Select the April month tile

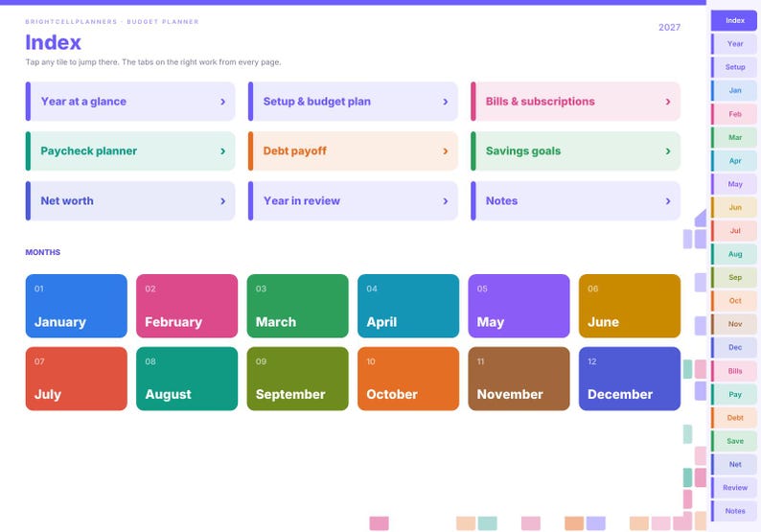[x=408, y=306]
